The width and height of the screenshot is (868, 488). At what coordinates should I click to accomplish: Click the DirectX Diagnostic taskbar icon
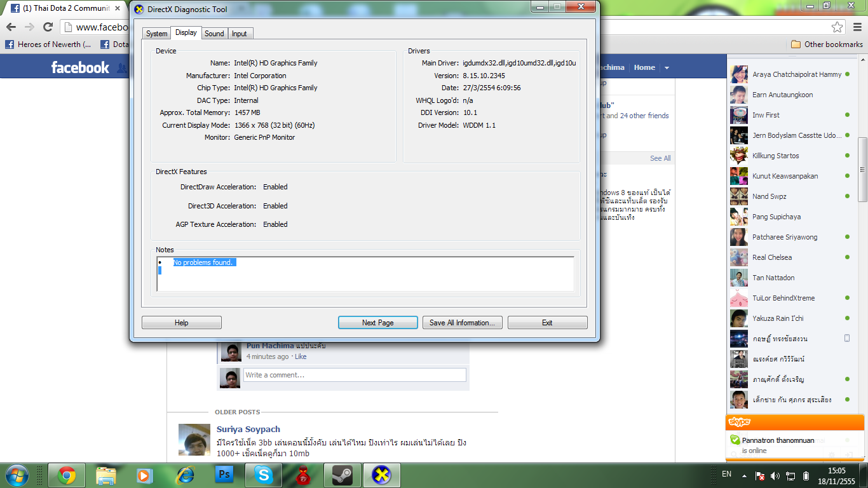coord(381,475)
